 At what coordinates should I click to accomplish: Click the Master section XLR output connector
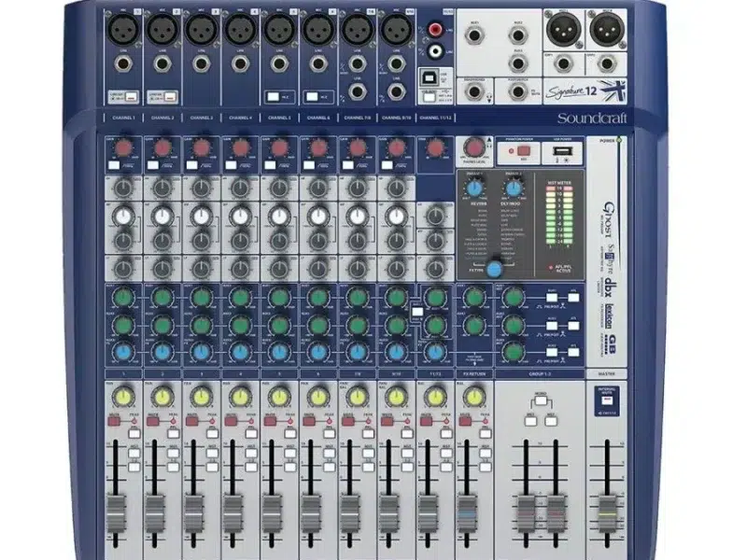(562, 30)
